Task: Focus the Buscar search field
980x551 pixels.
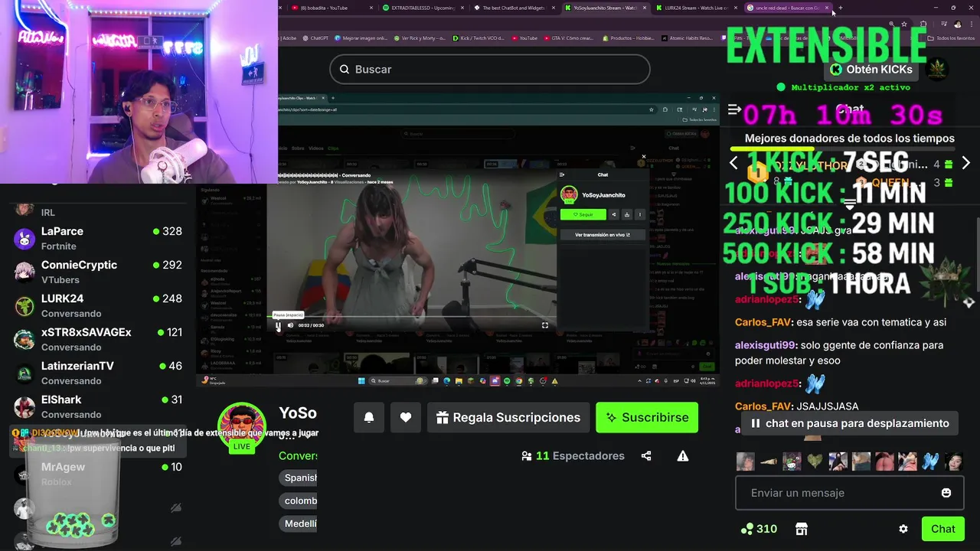Action: coord(490,69)
